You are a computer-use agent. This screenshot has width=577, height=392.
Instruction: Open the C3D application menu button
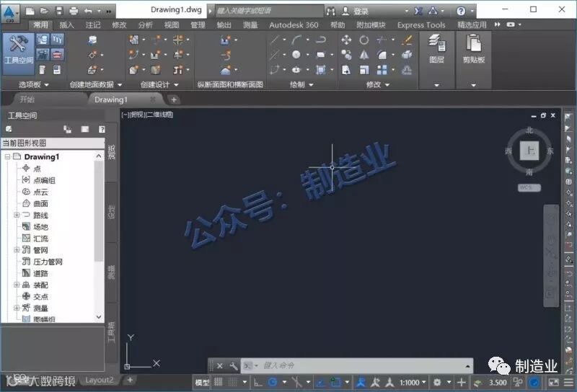pyautogui.click(x=10, y=13)
